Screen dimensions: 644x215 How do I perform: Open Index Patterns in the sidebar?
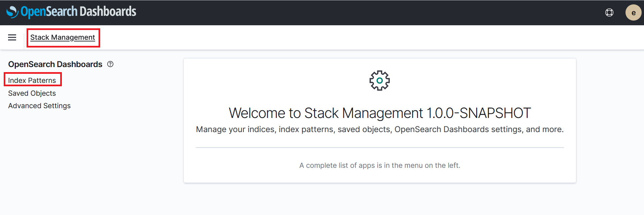pos(32,80)
